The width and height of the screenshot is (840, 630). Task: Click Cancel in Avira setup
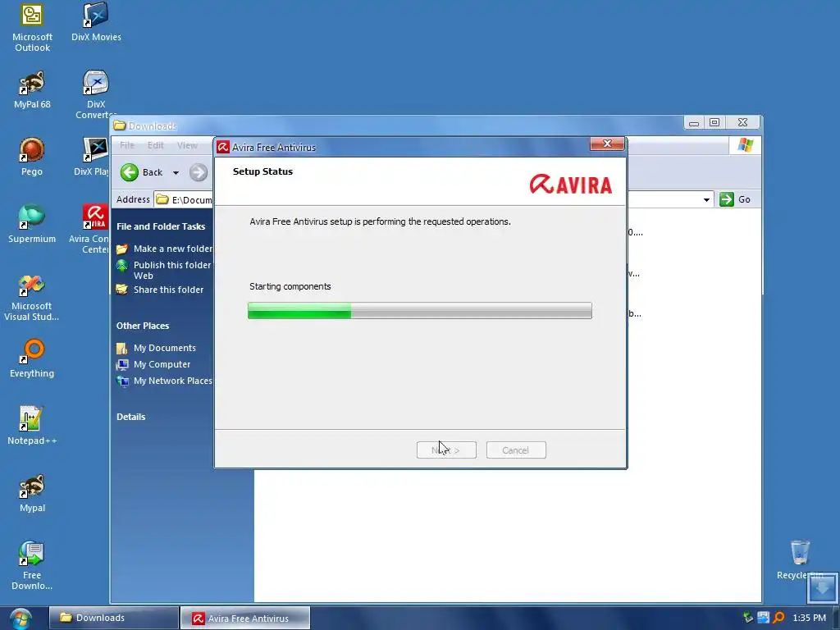[x=516, y=450]
